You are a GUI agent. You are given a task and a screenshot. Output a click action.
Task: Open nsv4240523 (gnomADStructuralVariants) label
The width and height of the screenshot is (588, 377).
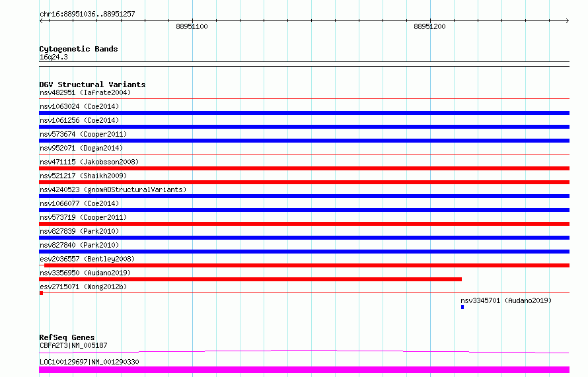point(113,189)
